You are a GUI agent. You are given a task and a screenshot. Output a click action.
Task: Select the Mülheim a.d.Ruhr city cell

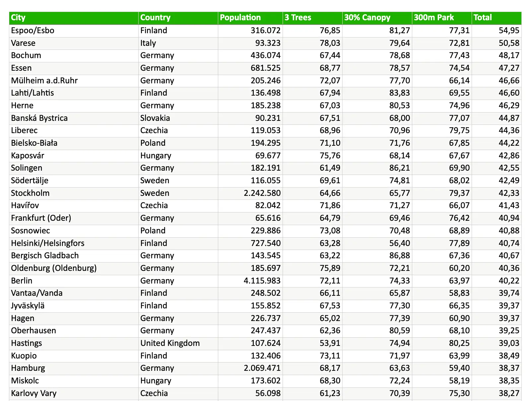point(74,81)
